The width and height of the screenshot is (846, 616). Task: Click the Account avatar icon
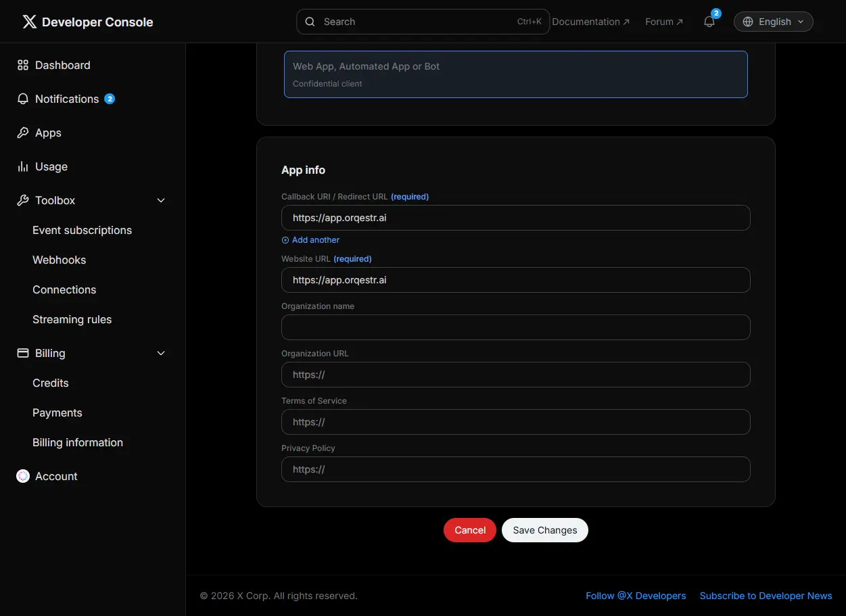tap(23, 476)
